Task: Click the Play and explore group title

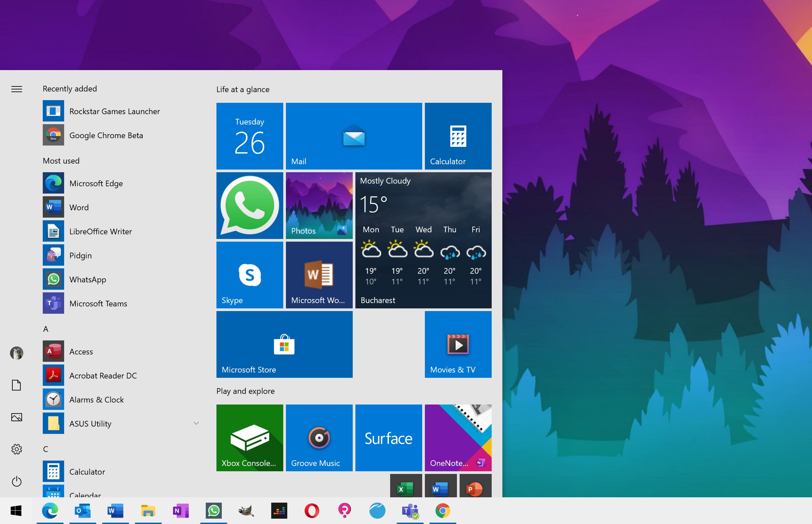Action: point(245,391)
